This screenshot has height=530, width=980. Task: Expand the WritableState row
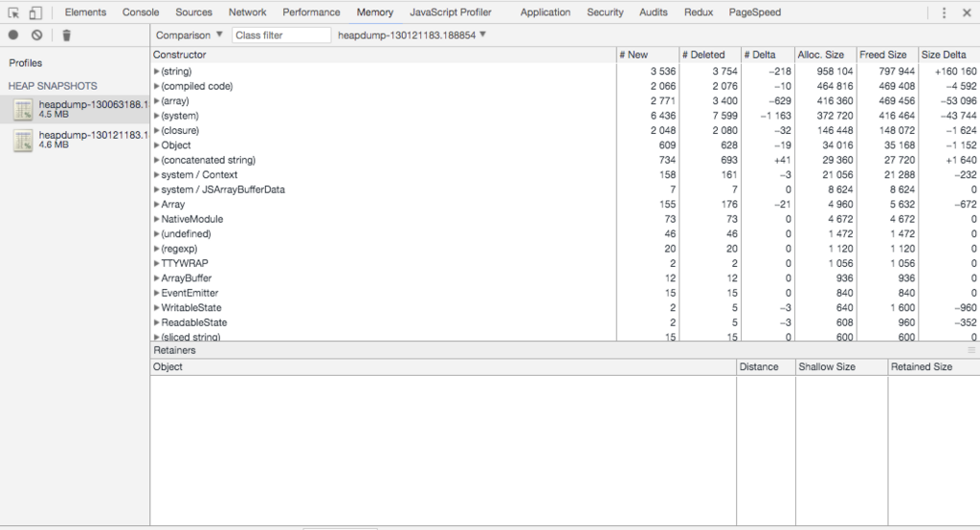156,307
